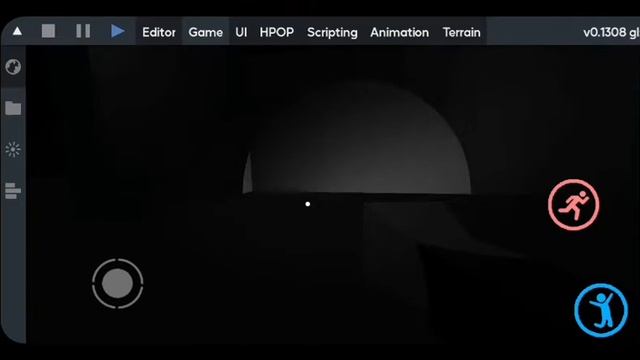The width and height of the screenshot is (640, 360).
Task: Pause the game simulation
Action: pos(83,31)
